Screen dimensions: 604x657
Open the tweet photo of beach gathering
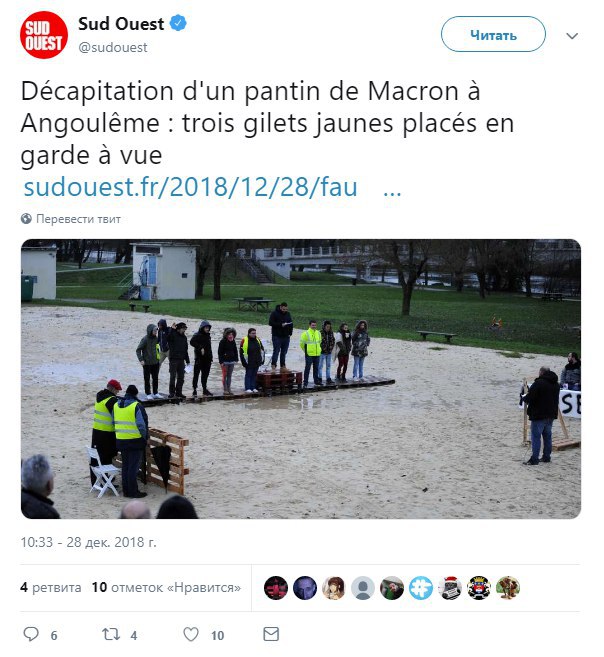(x=301, y=379)
